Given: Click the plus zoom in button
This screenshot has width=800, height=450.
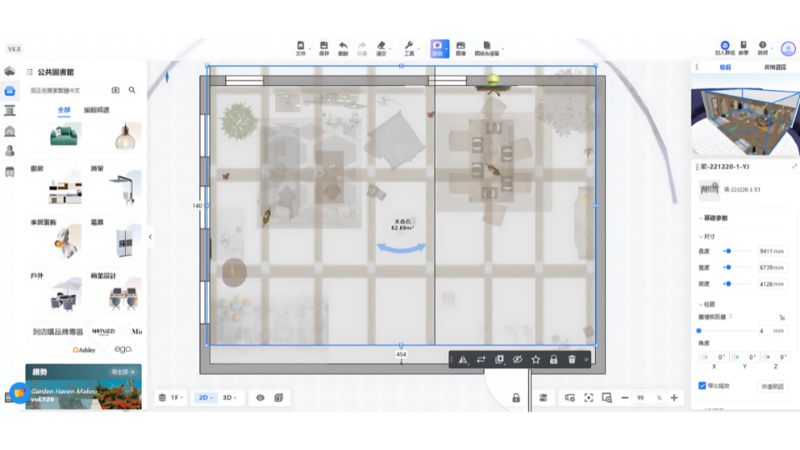Looking at the screenshot, I should click(674, 397).
